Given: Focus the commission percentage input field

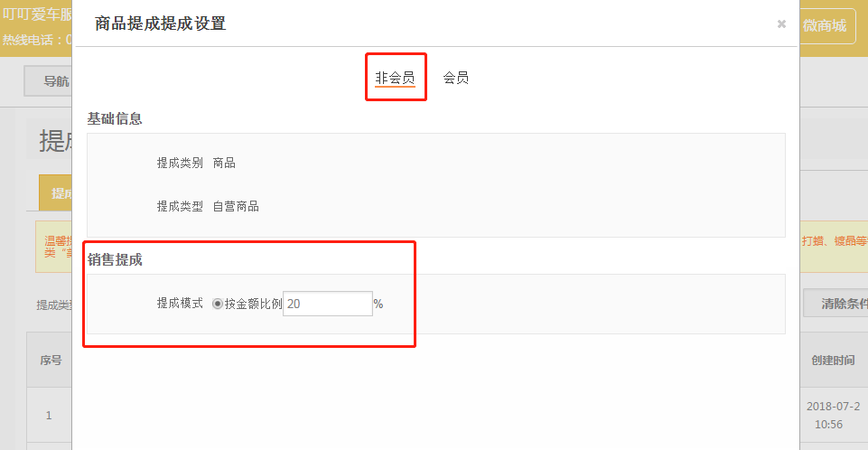Looking at the screenshot, I should coord(328,305).
